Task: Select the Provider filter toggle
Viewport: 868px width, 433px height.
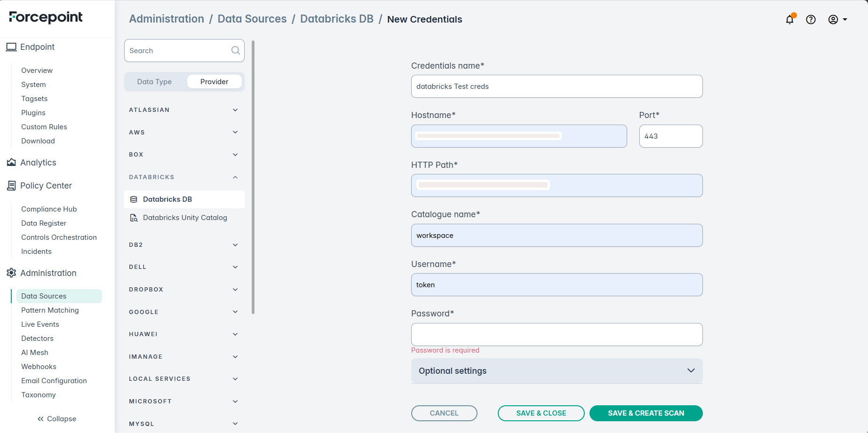Action: pyautogui.click(x=214, y=82)
